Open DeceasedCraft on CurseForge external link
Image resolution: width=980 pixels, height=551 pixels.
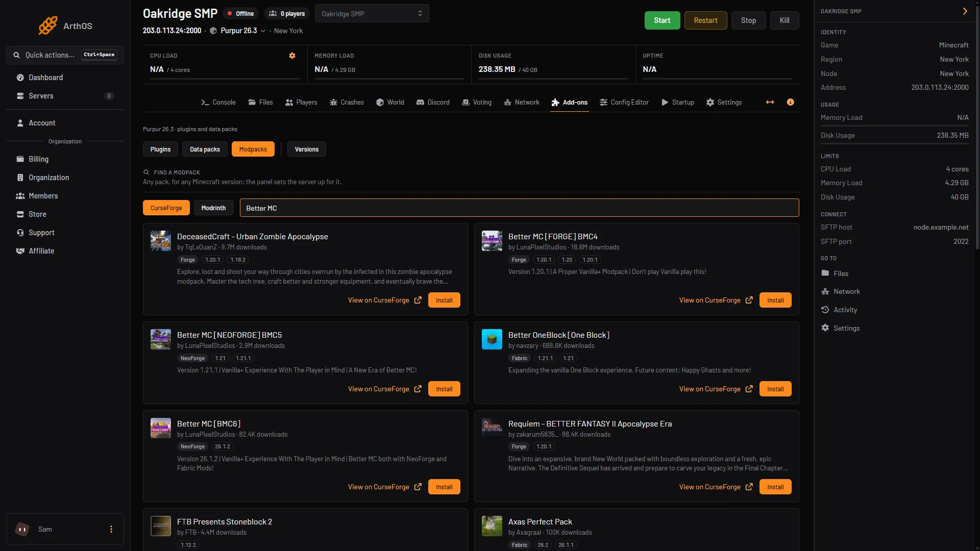point(385,300)
